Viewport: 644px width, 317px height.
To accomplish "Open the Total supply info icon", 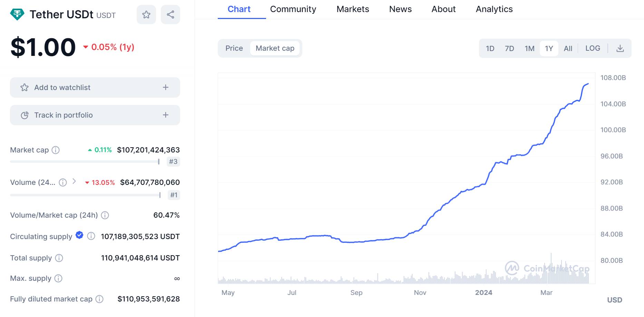I will [59, 258].
